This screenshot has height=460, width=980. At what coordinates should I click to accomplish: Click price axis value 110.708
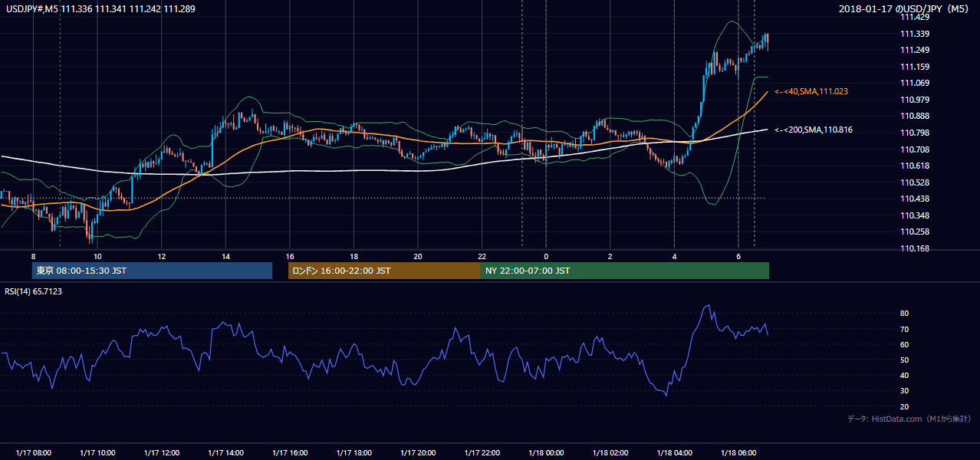915,149
